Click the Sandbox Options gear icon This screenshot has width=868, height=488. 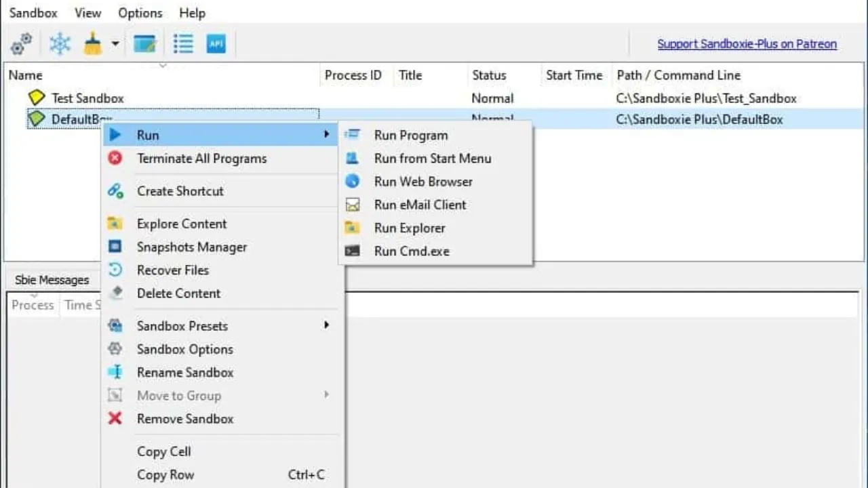pos(115,349)
